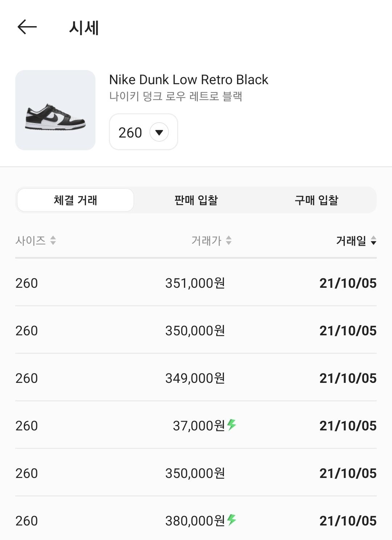Tap lightning icon beside 380,000원
392x540 pixels.
[232, 520]
